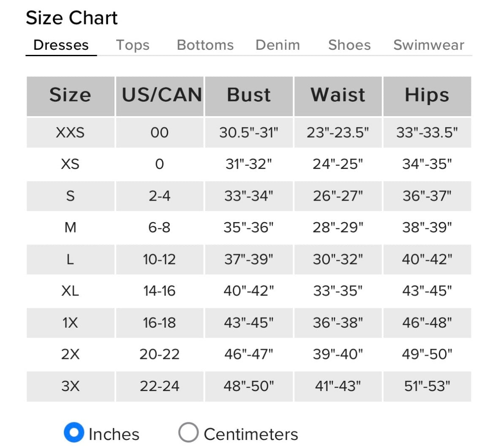498x448 pixels.
Task: Click the XXS size row label
Action: (70, 133)
